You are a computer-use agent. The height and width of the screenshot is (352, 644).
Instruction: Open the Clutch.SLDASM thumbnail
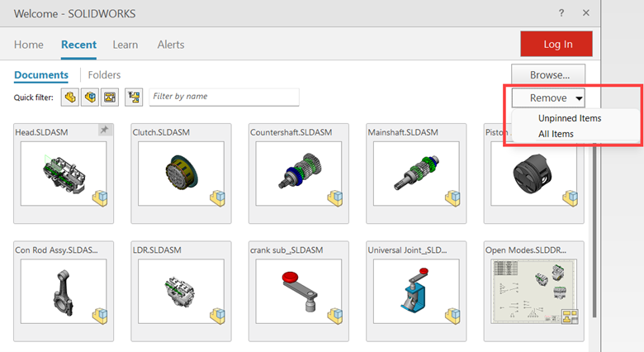(x=181, y=174)
